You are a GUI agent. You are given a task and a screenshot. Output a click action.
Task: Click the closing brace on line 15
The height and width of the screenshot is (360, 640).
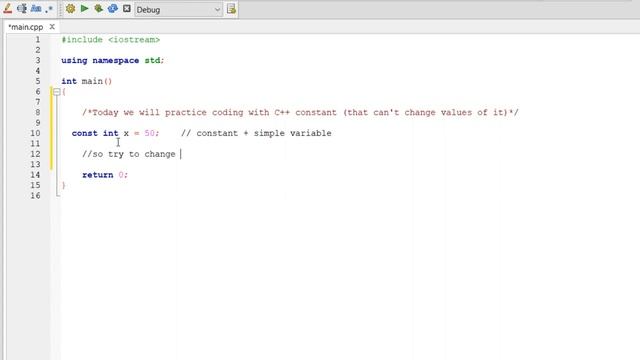click(x=64, y=185)
